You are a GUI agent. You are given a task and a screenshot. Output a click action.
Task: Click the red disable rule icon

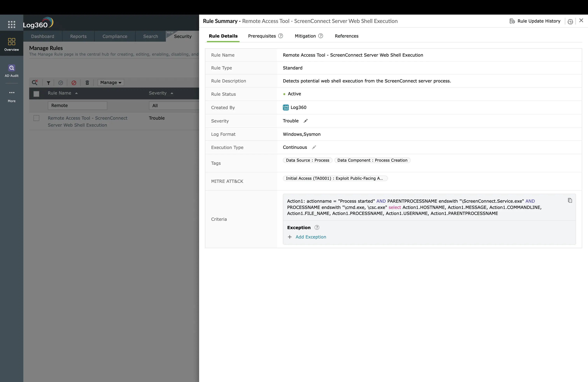pos(74,83)
